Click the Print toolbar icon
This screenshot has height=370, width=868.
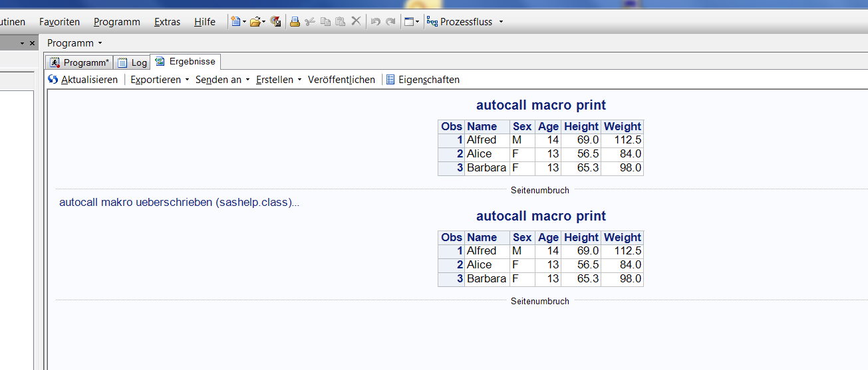295,21
